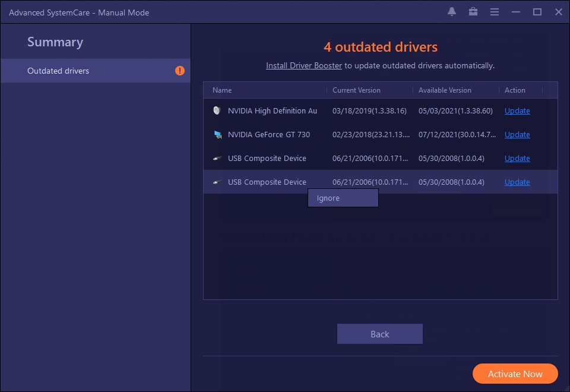Click current version 02/23/2018(23.21.13....
Image resolution: width=570 pixels, height=392 pixels.
coord(370,135)
